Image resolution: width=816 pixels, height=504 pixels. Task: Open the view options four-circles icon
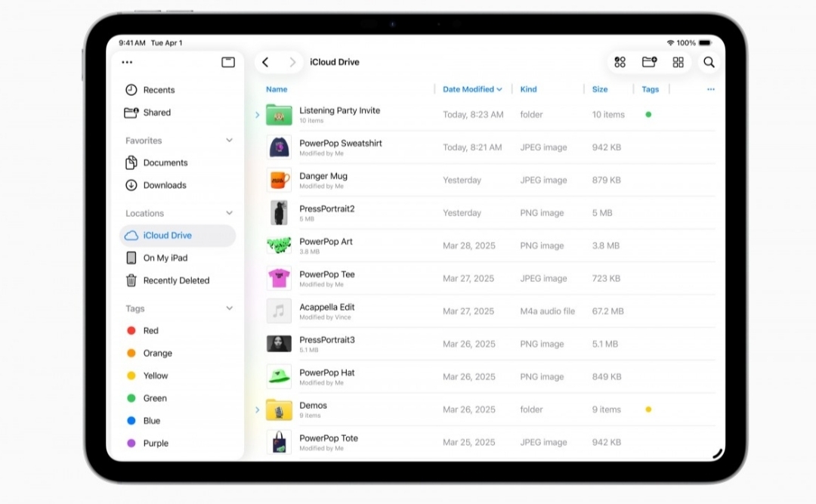pos(620,62)
